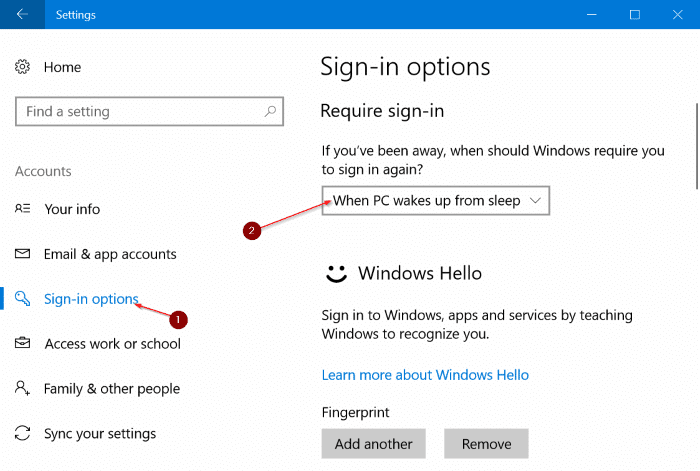Screen dimensions: 700x471
Task: Open the Require sign-in dropdown
Action: [x=435, y=200]
